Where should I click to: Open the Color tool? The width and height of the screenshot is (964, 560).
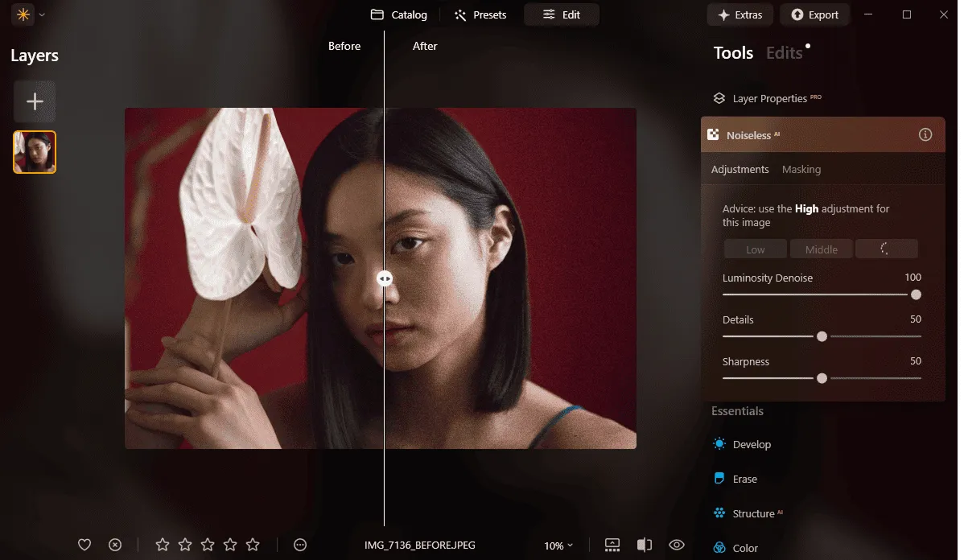pos(745,547)
